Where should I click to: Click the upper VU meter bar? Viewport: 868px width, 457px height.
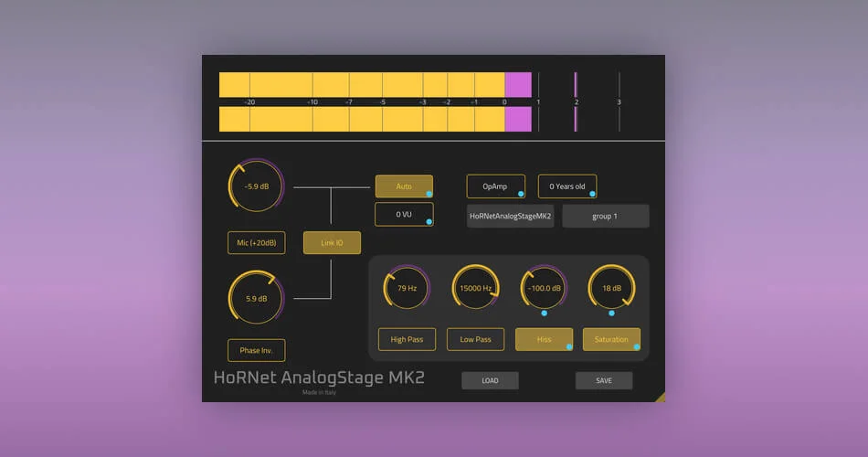[376, 85]
